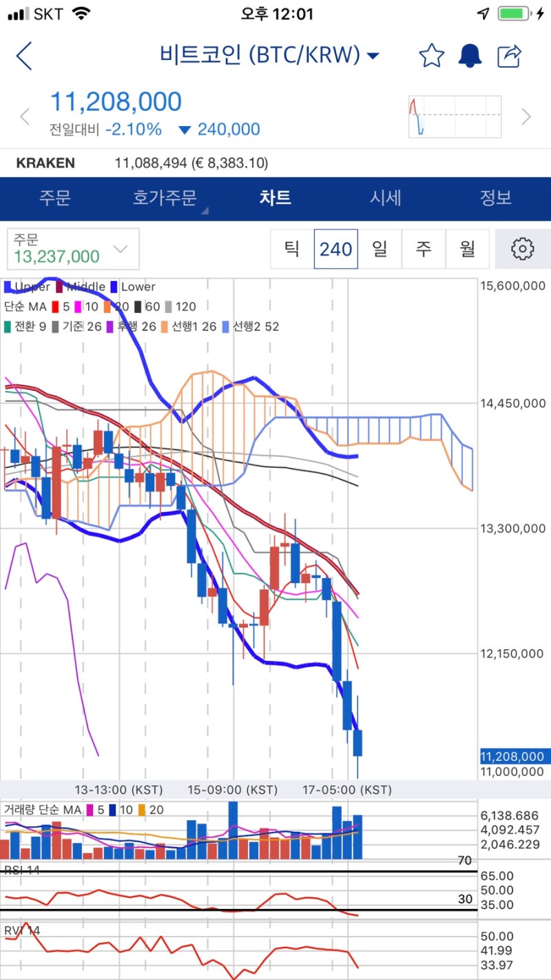Viewport: 551px width, 980px height.
Task: Tap the 15-09:00 (KST) time label
Action: 233,790
